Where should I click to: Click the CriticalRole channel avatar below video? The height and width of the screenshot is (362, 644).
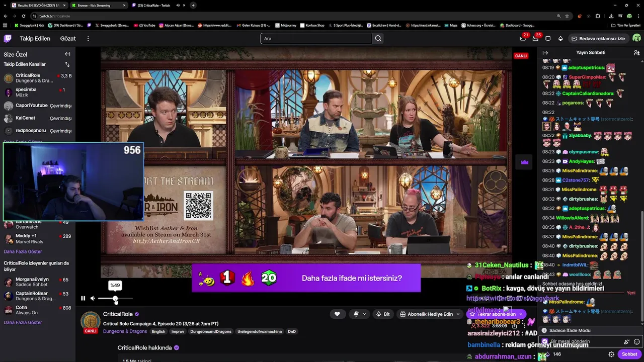click(x=91, y=321)
